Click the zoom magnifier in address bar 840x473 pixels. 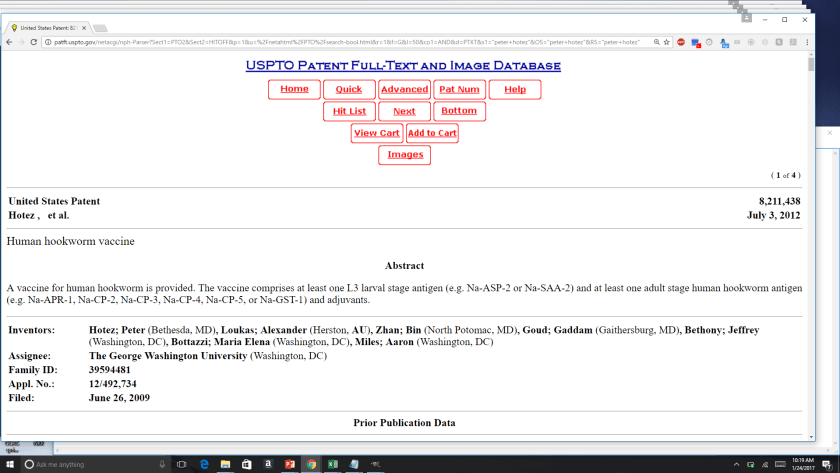(656, 42)
